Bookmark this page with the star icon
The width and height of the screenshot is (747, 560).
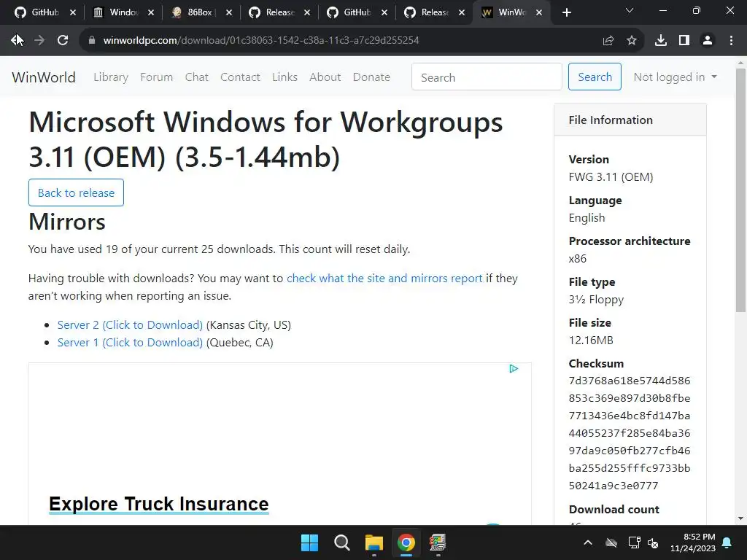click(x=632, y=41)
